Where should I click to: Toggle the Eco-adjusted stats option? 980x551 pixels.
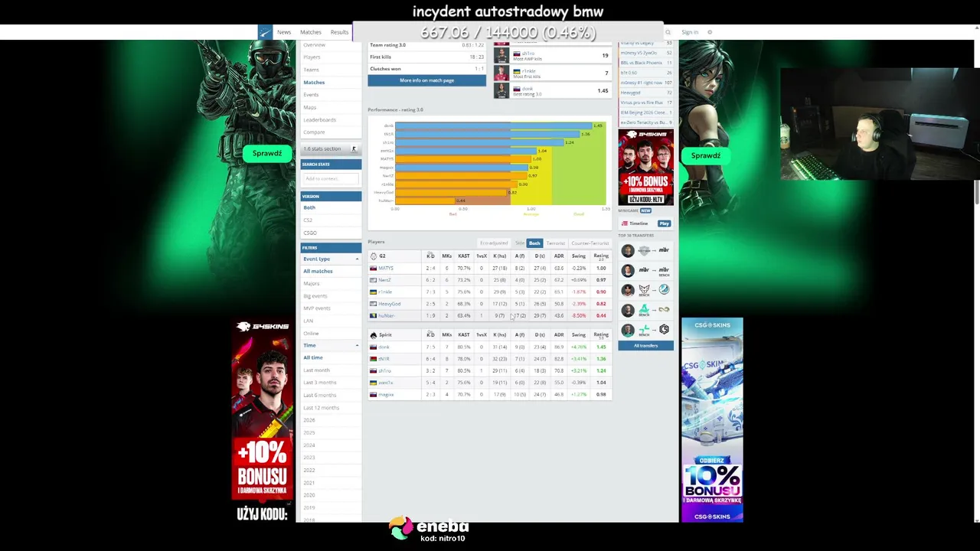coord(494,243)
